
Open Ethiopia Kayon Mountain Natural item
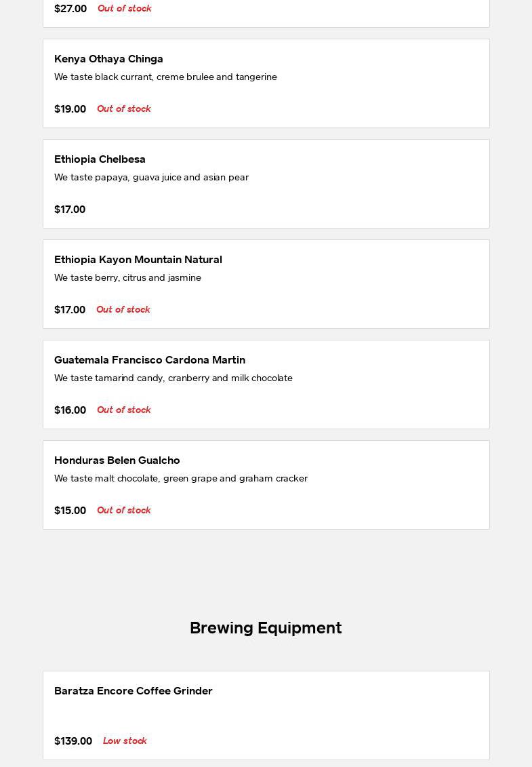(266, 284)
